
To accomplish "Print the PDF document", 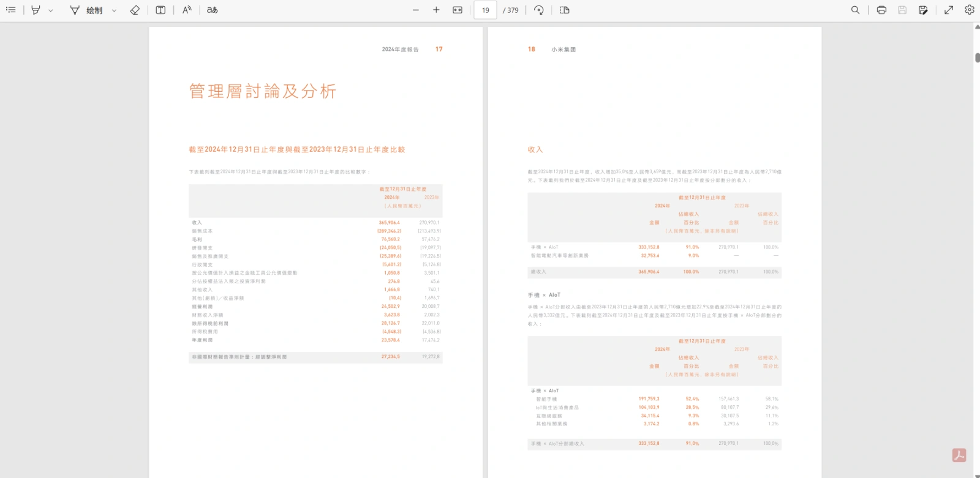I will pos(881,10).
